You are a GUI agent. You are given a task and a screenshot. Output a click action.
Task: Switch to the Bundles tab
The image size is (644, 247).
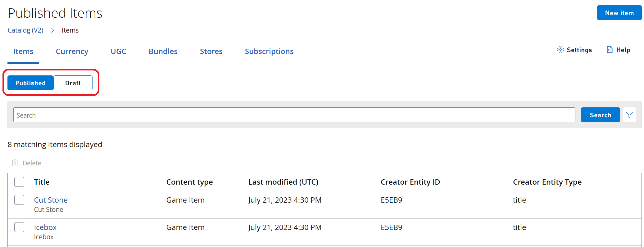click(x=163, y=51)
